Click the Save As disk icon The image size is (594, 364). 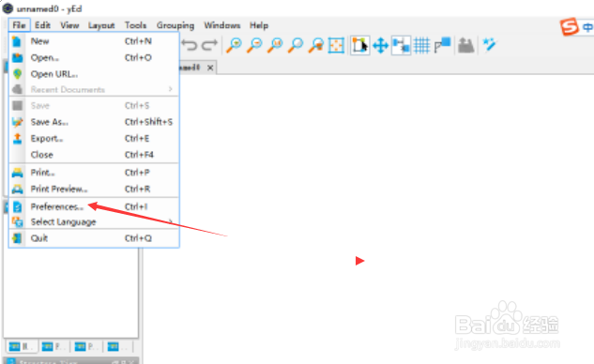pyautogui.click(x=17, y=122)
